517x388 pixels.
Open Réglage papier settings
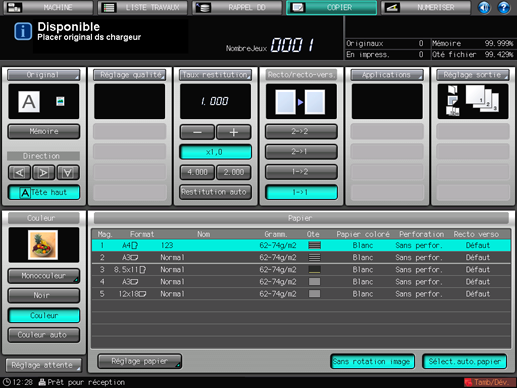[139, 361]
